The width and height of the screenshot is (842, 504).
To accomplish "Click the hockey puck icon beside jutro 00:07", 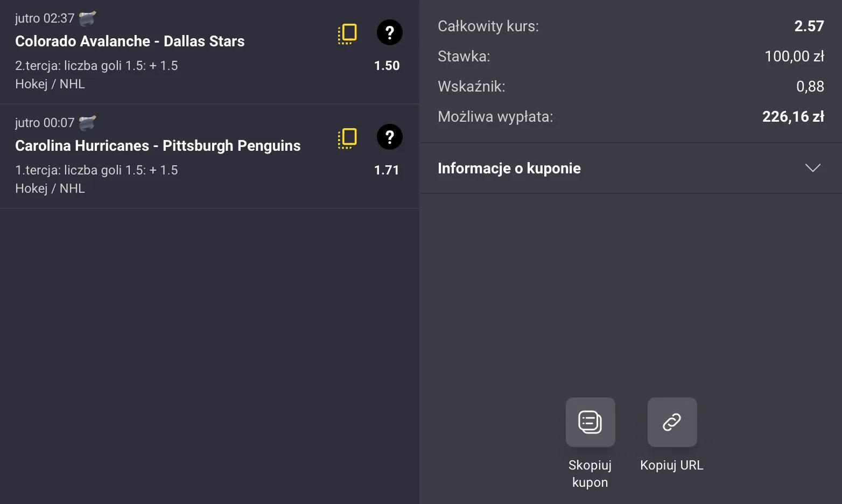I will pos(88,122).
